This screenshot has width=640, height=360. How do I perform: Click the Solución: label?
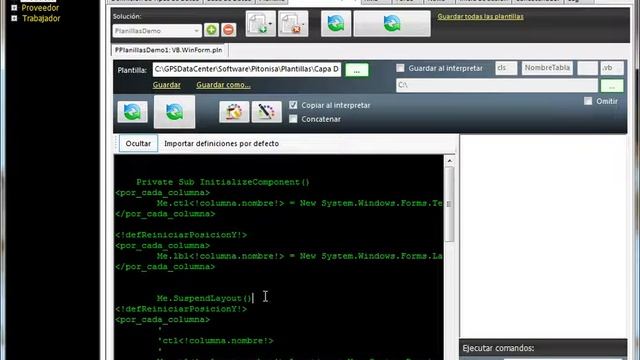pyautogui.click(x=127, y=16)
